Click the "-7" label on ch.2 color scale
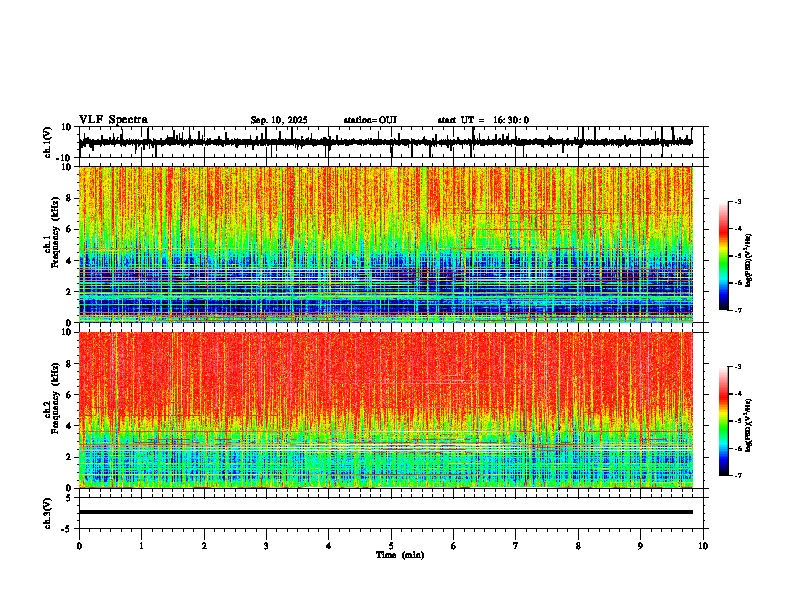Image resolution: width=792 pixels, height=612 pixels. tap(738, 475)
